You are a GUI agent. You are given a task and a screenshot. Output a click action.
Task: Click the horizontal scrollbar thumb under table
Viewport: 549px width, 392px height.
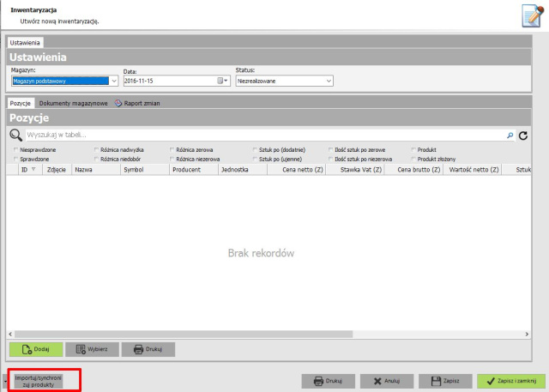(184, 335)
